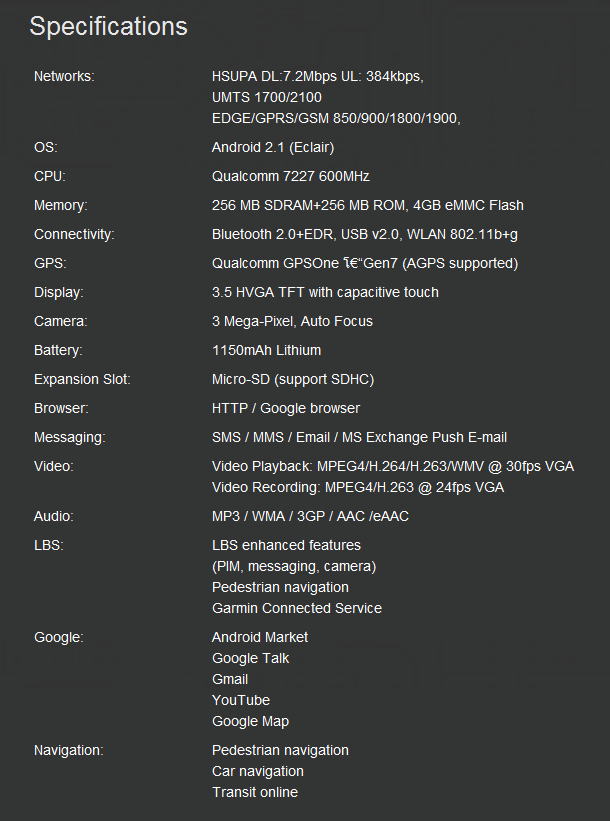The image size is (610, 821).
Task: Select the 1150mAh Lithium battery value
Action: (267, 350)
